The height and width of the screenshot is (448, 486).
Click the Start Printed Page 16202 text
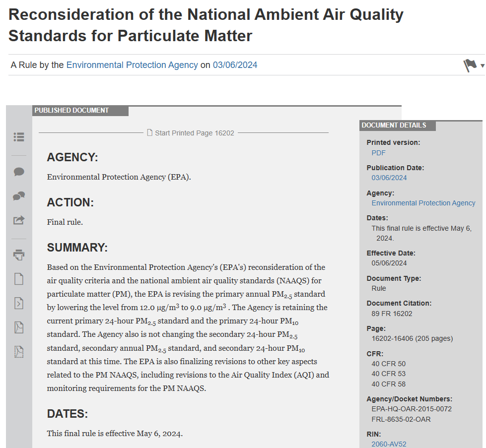click(x=194, y=133)
